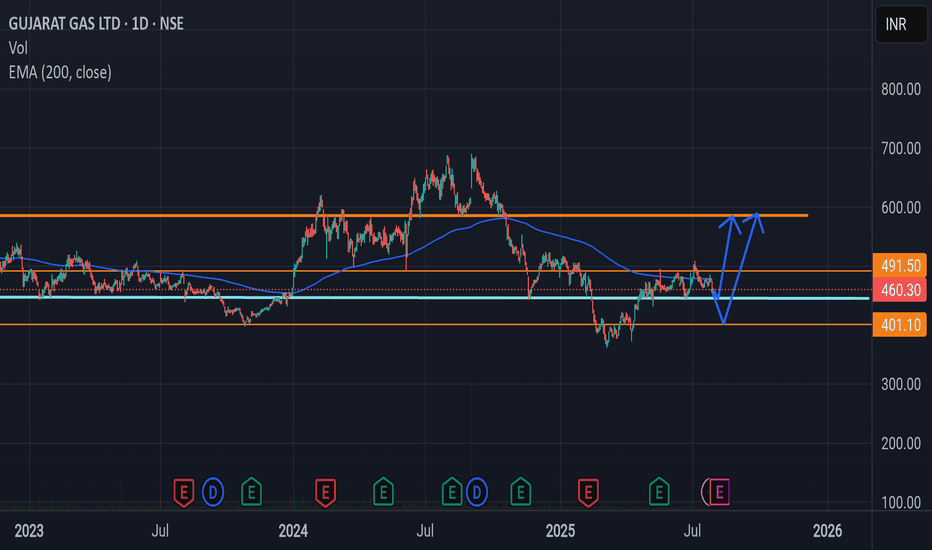Image resolution: width=932 pixels, height=550 pixels.
Task: Open green E marker just before Jul 2025
Action: 659,492
